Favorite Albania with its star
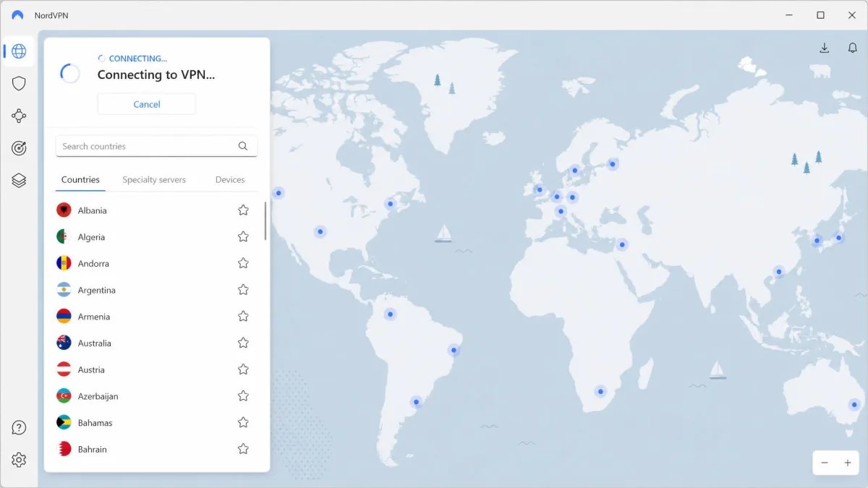This screenshot has height=488, width=868. pyautogui.click(x=243, y=210)
